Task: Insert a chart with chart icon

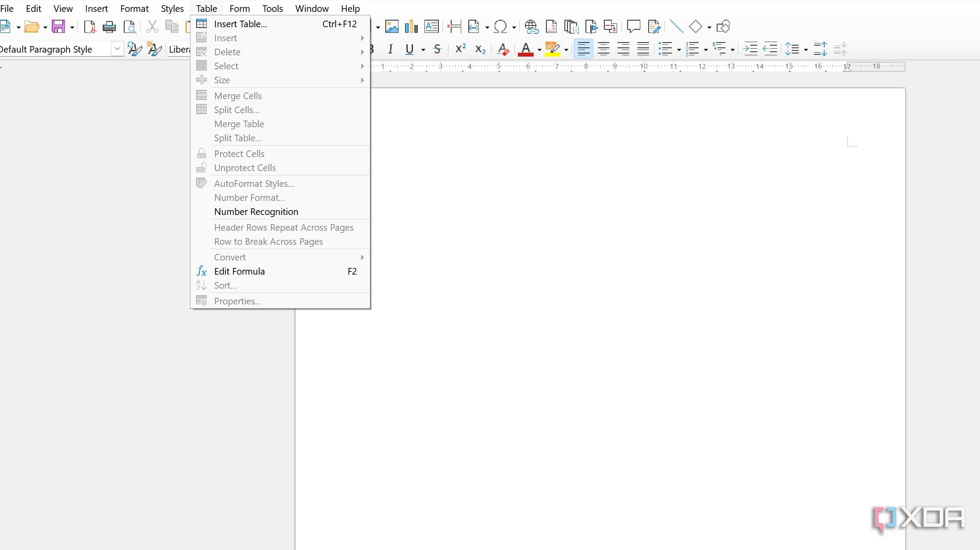Action: pyautogui.click(x=411, y=27)
